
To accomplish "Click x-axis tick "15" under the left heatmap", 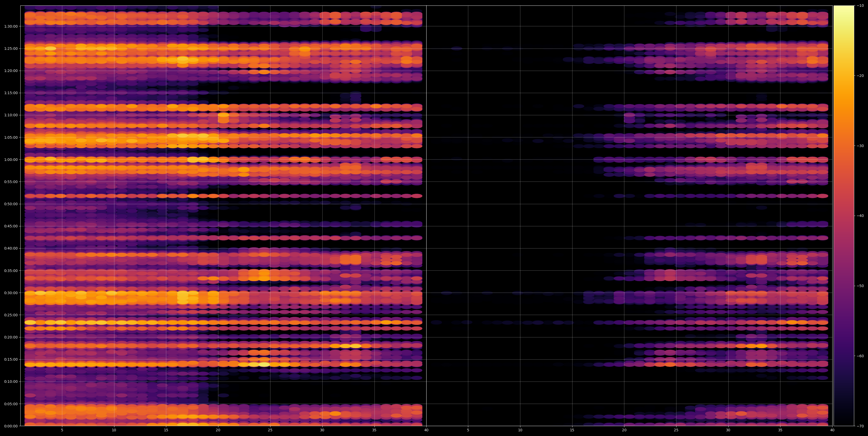I will (166, 430).
